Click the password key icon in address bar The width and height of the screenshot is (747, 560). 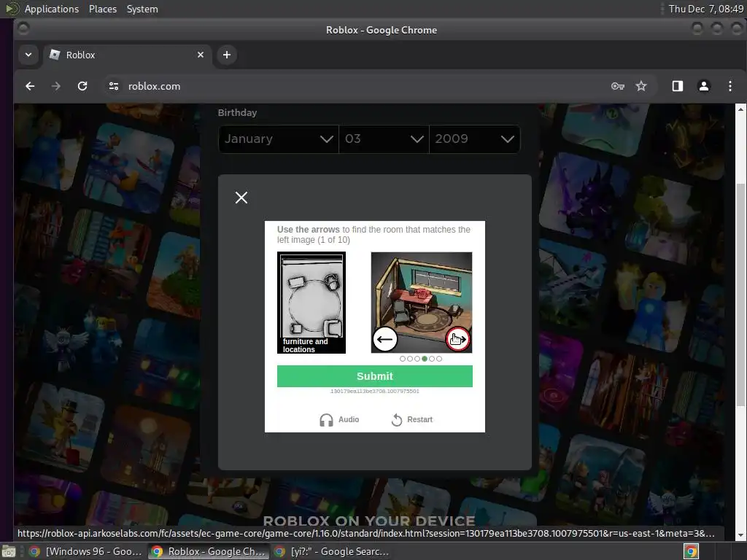617,86
